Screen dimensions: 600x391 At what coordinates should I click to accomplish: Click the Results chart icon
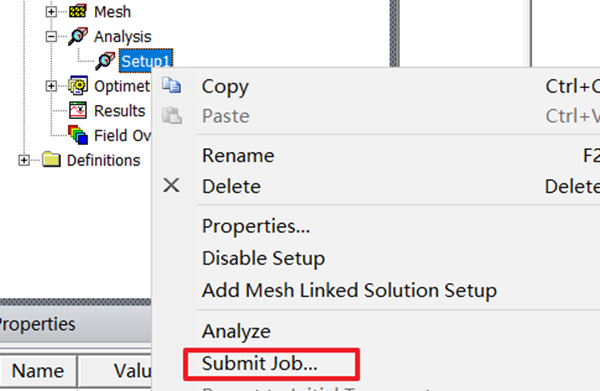tap(78, 111)
